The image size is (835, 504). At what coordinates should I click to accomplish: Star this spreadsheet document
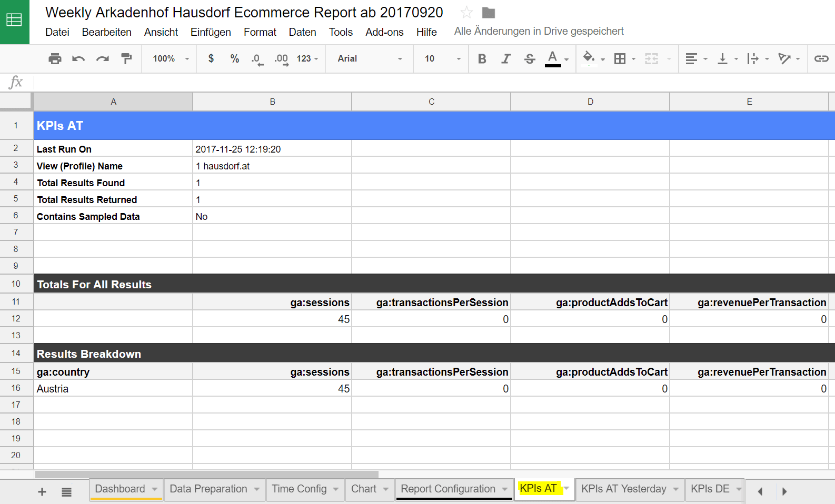[466, 12]
